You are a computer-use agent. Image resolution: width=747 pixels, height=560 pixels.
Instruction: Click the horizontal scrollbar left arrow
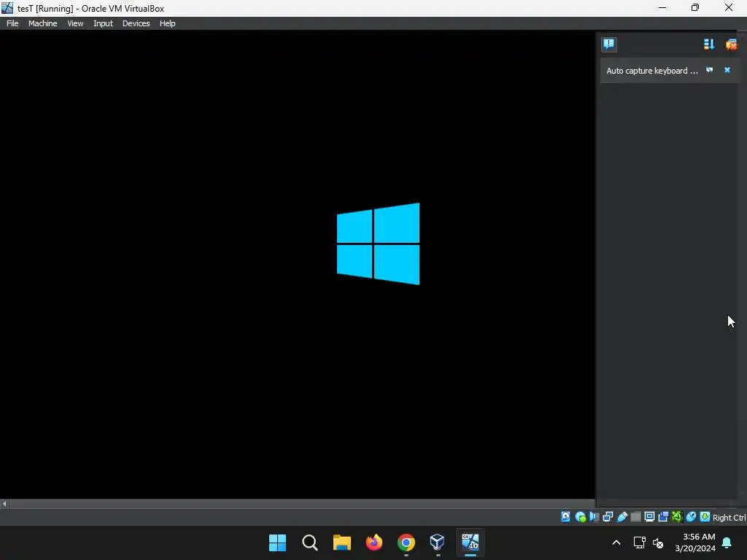pyautogui.click(x=4, y=504)
